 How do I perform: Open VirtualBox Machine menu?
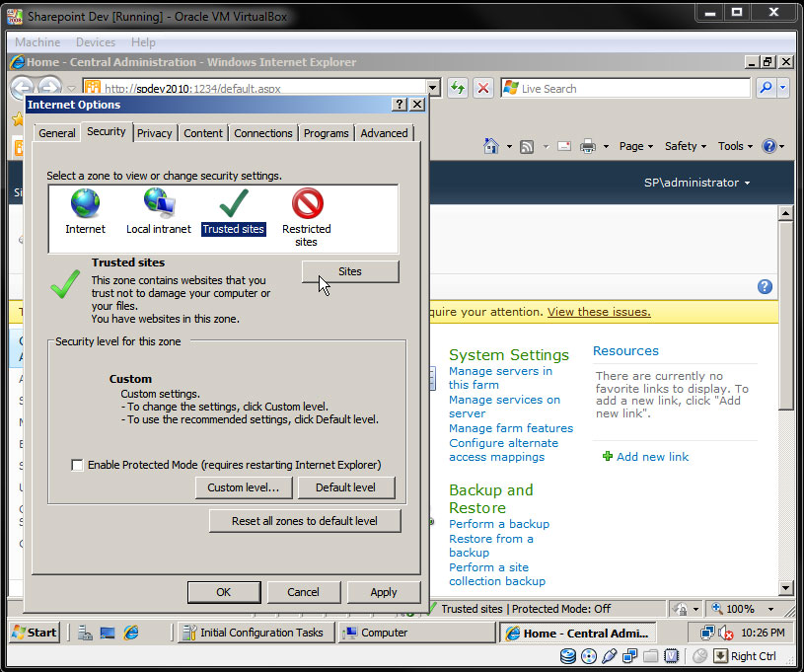click(37, 42)
